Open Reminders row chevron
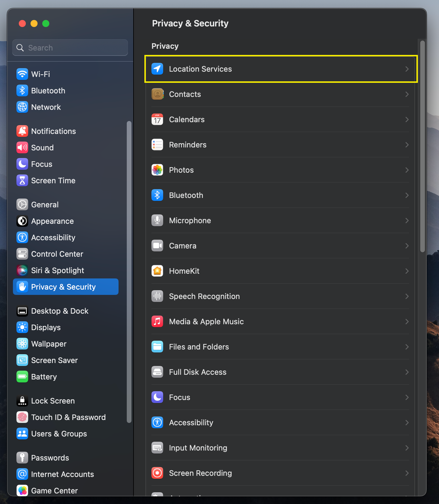 pos(407,145)
